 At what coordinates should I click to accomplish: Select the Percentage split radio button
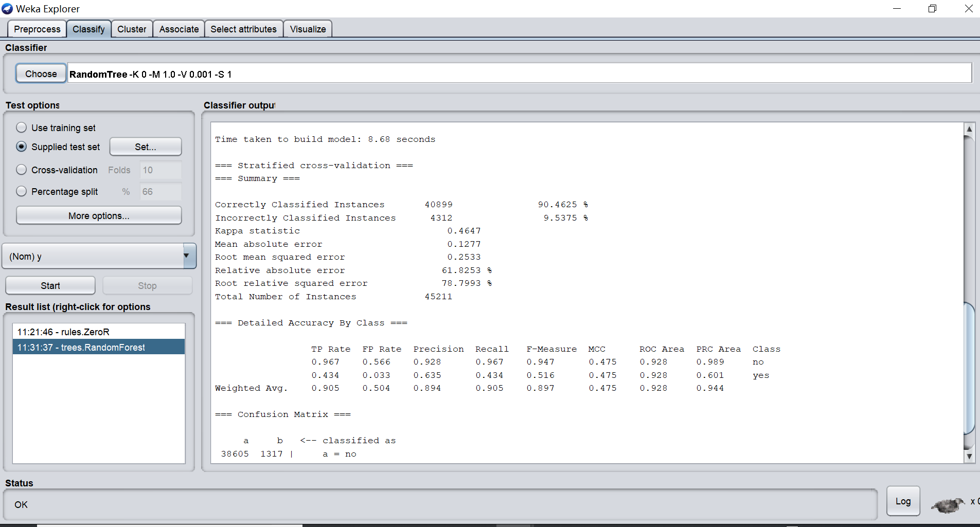click(21, 191)
